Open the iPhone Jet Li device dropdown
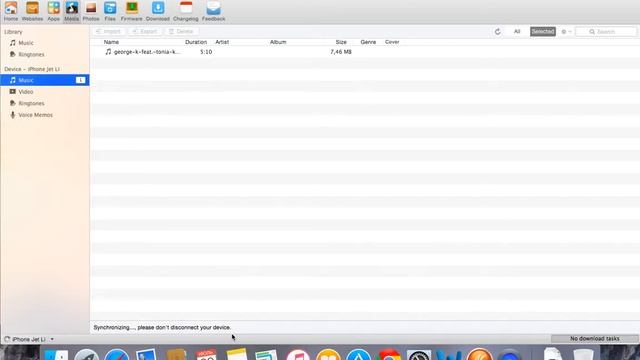The image size is (640, 360). [x=29, y=339]
